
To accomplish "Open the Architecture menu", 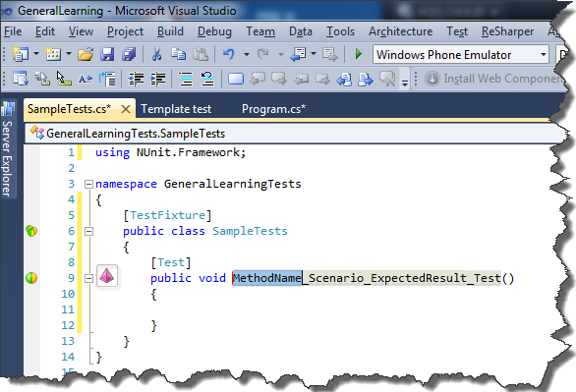I will coord(400,31).
